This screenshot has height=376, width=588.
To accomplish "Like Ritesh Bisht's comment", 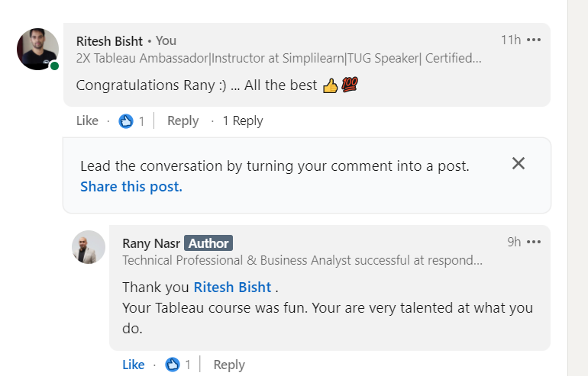I will click(87, 121).
